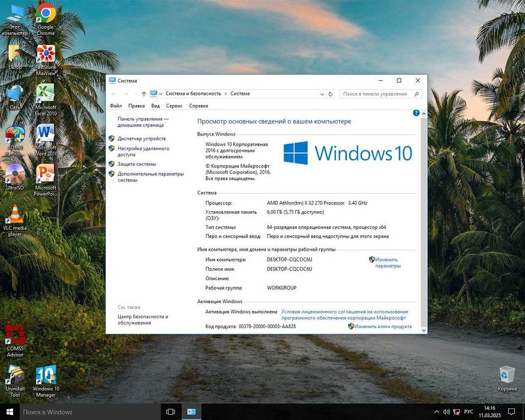The image size is (525, 420).
Task: Click the scroll up arrow in Система window
Action: pyautogui.click(x=424, y=113)
